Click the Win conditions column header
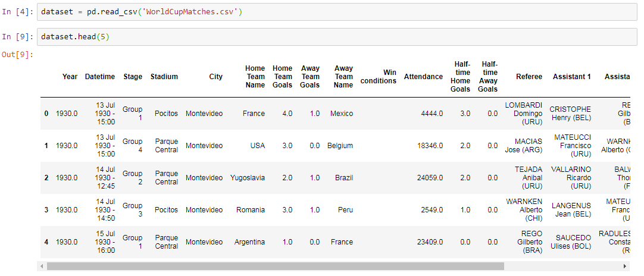The height and width of the screenshot is (276, 644). pyautogui.click(x=378, y=77)
